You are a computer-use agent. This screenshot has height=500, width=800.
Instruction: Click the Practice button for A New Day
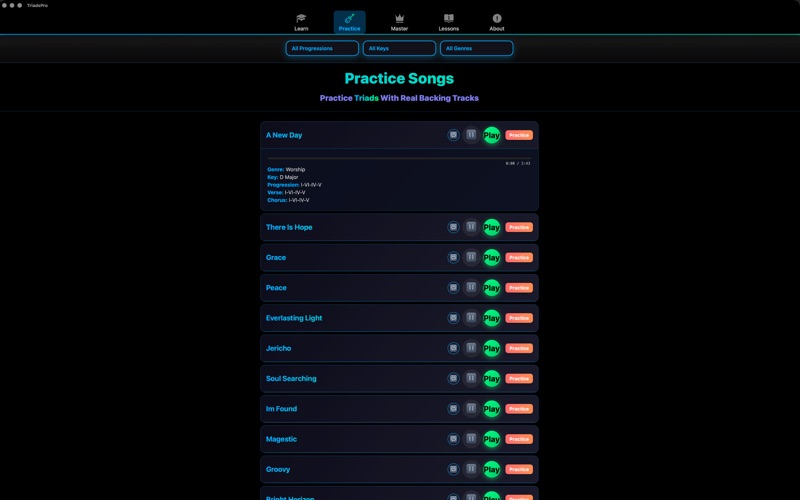519,135
